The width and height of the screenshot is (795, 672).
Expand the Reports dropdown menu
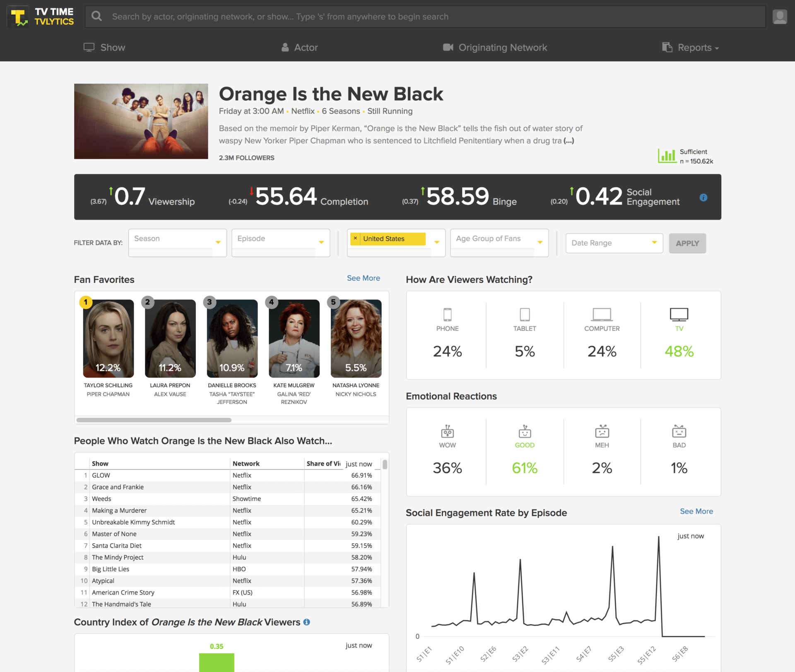coord(691,48)
